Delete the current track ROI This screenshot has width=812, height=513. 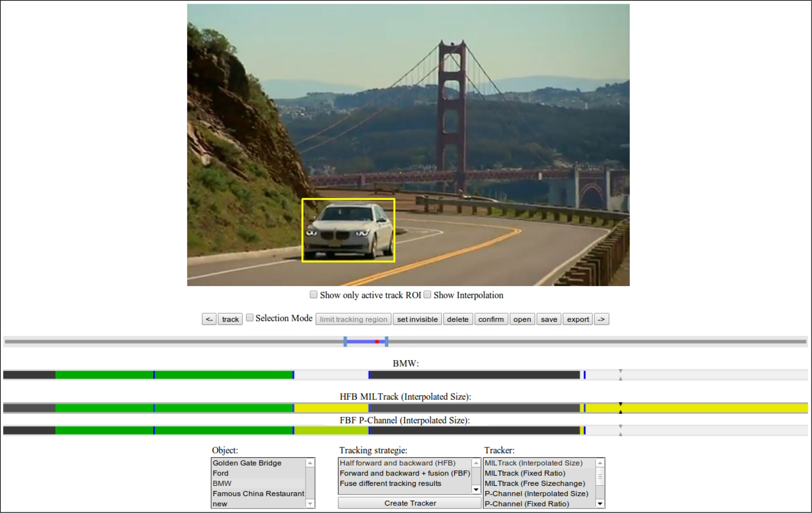tap(457, 319)
